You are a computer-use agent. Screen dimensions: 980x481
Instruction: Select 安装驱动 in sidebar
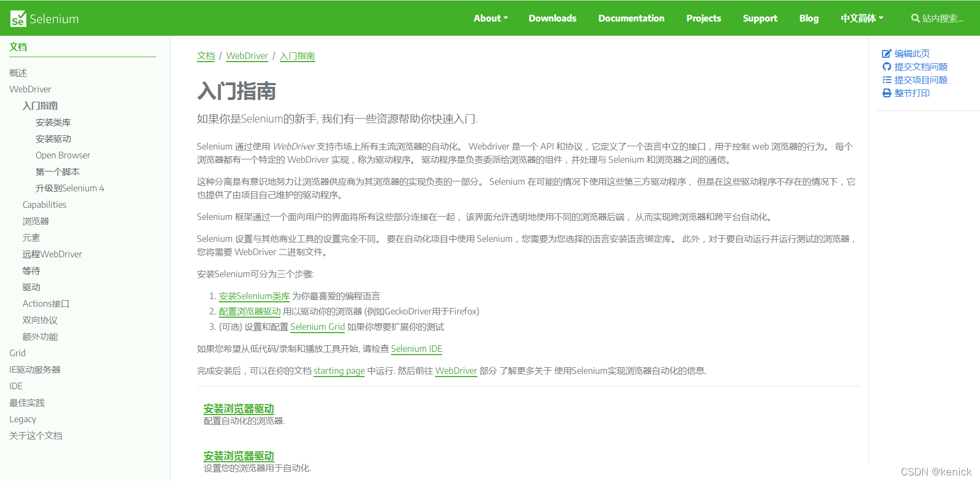click(53, 139)
